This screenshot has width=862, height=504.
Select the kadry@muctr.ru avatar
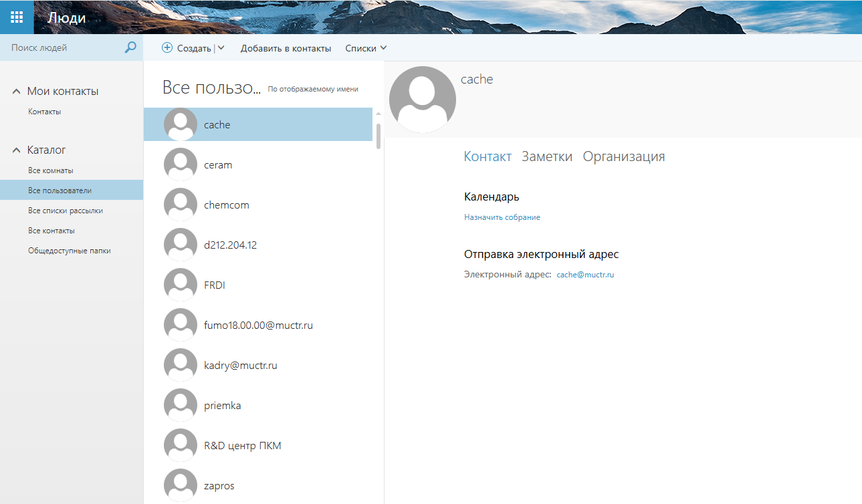coord(181,365)
